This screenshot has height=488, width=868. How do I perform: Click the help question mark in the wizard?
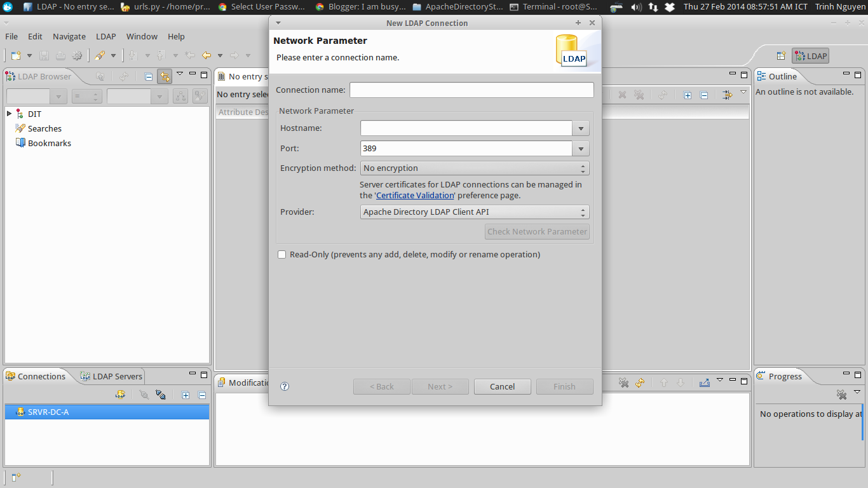(x=284, y=386)
